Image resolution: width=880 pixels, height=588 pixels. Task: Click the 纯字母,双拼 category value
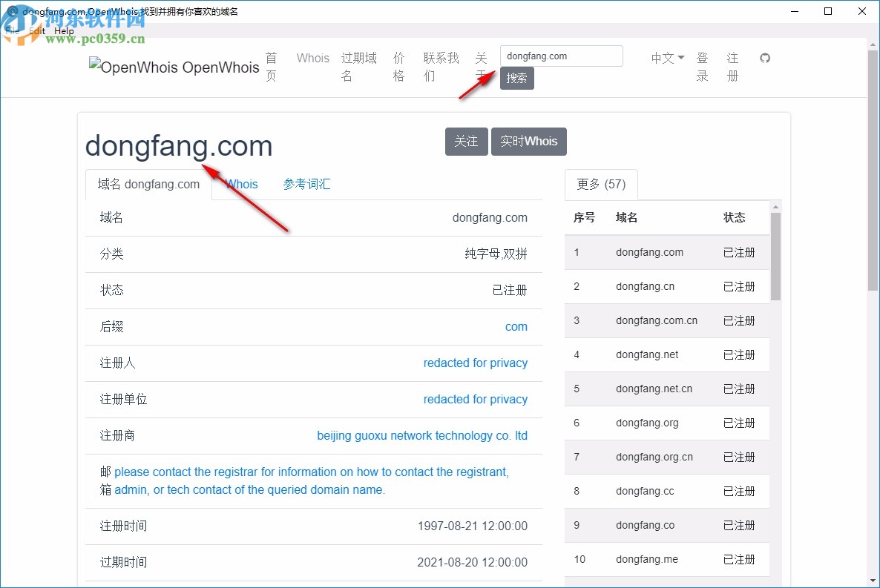[496, 254]
